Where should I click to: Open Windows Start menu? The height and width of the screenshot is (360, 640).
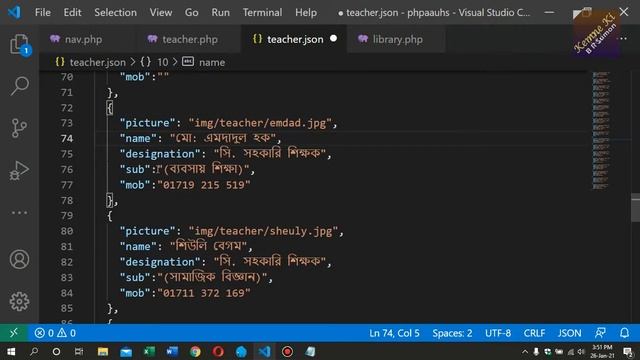point(11,351)
